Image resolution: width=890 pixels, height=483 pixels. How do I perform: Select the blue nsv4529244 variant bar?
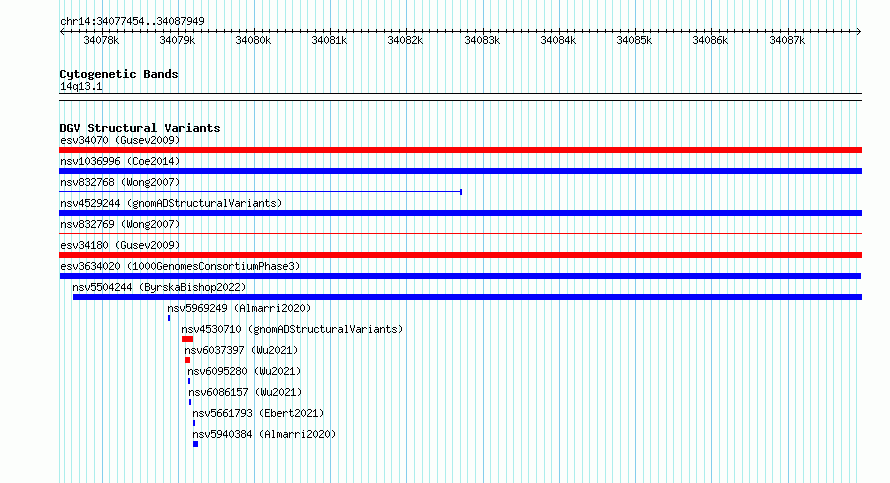460,213
